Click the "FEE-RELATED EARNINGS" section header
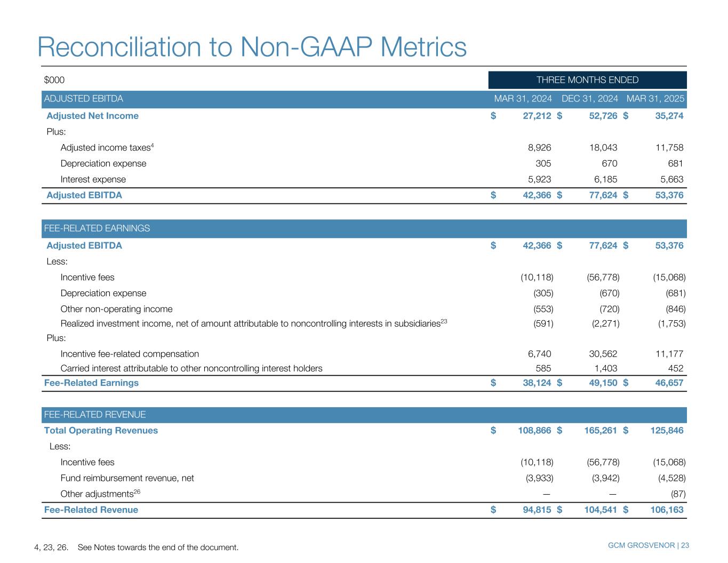The height and width of the screenshot is (563, 728). point(97,228)
